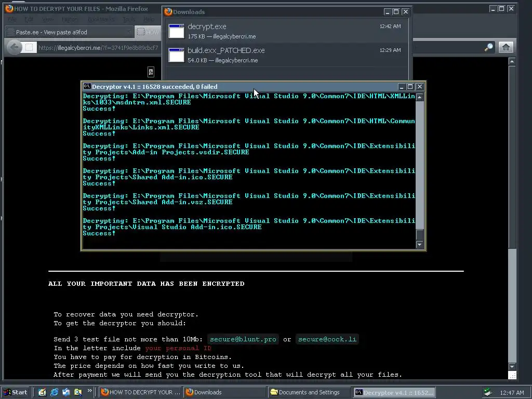Close the Decryptor v4.1 console window
The height and width of the screenshot is (399, 532).
click(420, 87)
